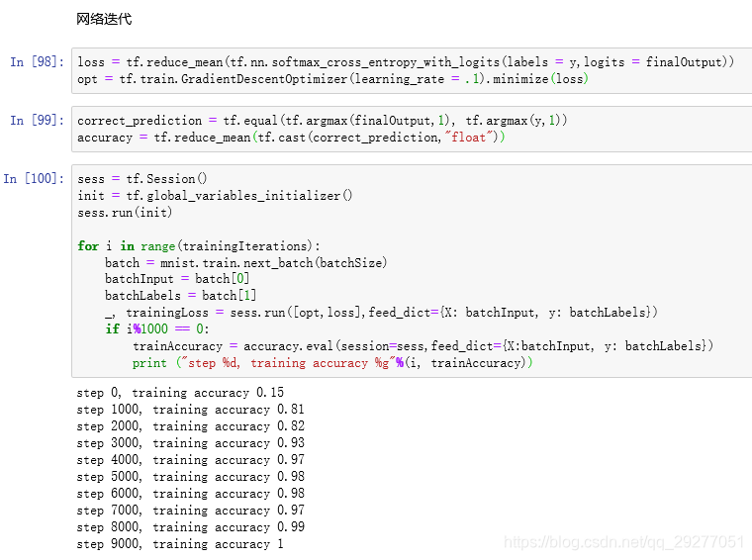Click the print step training accuracy line
This screenshot has height=560, width=752.
(332, 363)
